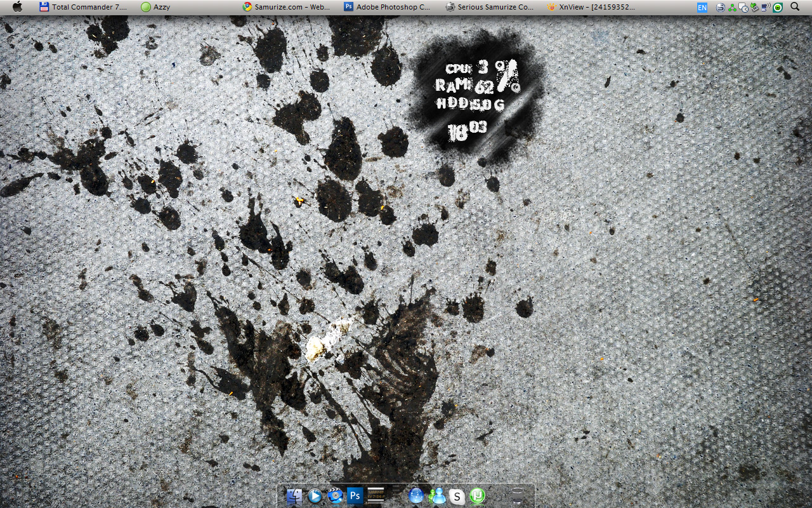Click the 18:03 clock on widget
This screenshot has width=812, height=508.
(467, 131)
